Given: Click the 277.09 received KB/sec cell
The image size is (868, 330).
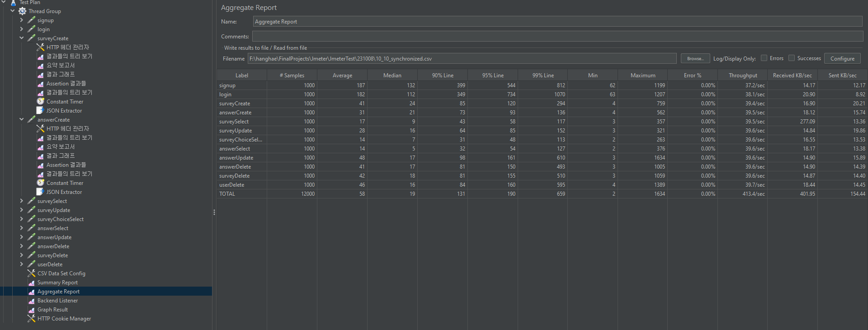Looking at the screenshot, I should (x=793, y=122).
